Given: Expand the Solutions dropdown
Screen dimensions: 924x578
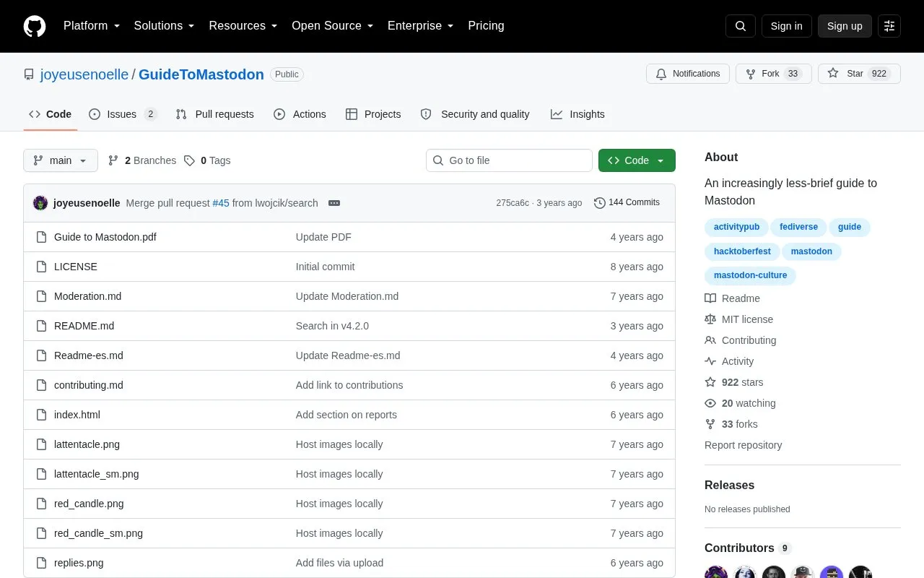Looking at the screenshot, I should (165, 26).
